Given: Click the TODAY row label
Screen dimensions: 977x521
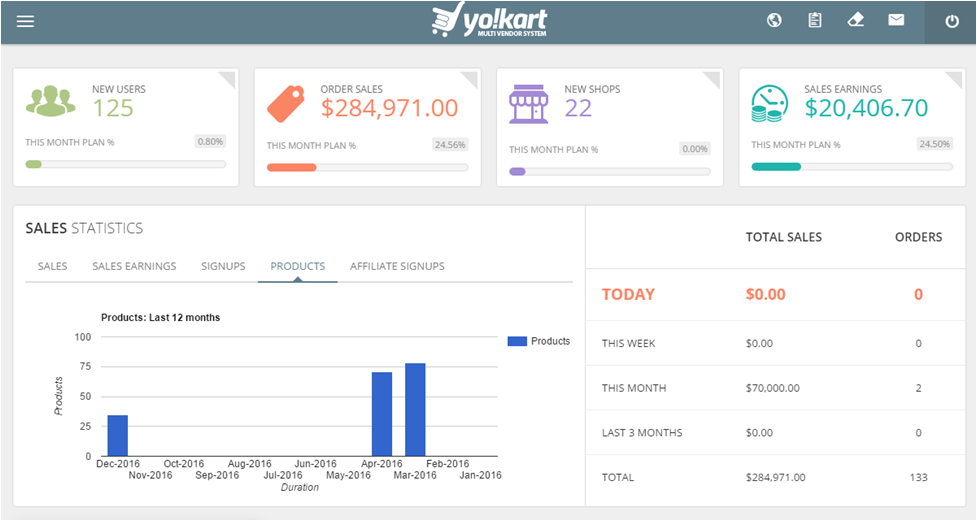Looking at the screenshot, I should click(628, 294).
